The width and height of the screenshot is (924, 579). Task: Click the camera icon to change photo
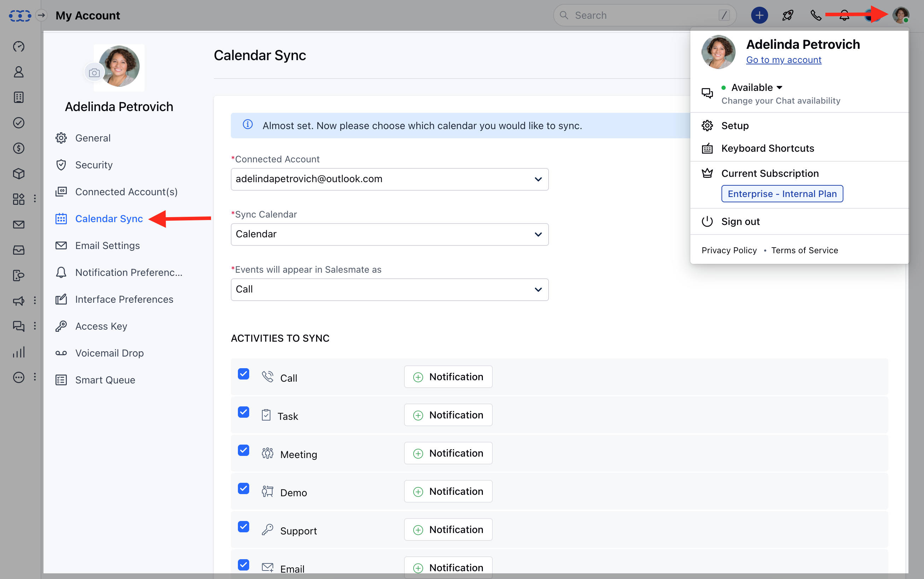click(x=94, y=73)
